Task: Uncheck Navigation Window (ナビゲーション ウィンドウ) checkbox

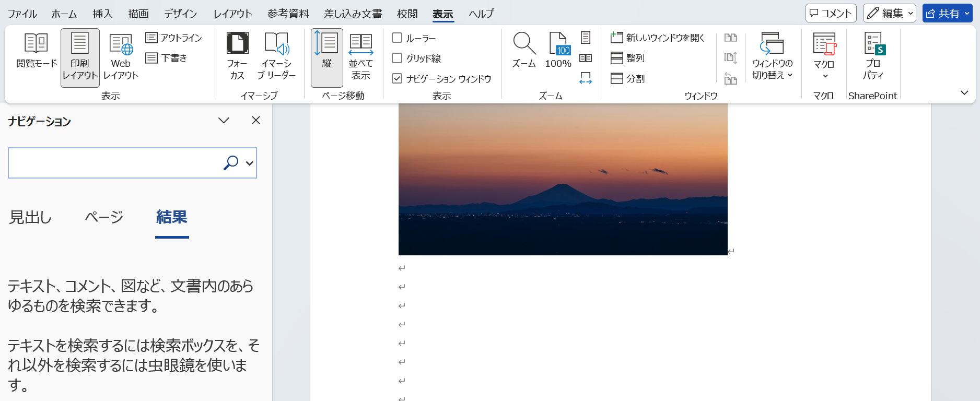Action: point(398,79)
